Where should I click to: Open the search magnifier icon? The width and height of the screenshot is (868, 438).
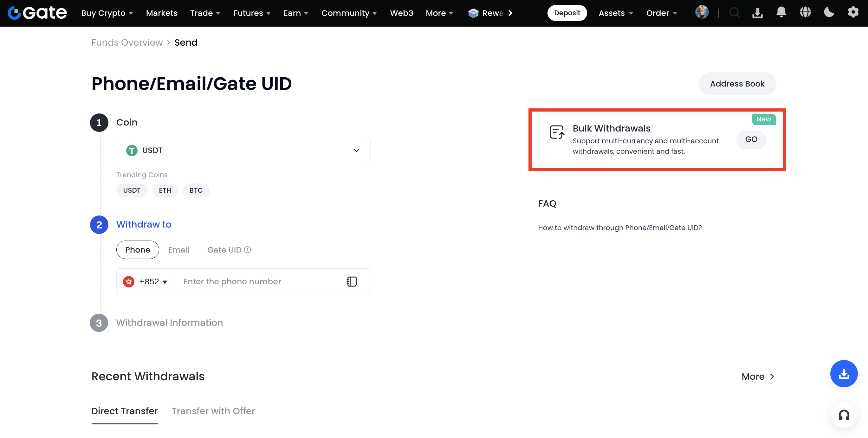click(x=734, y=13)
